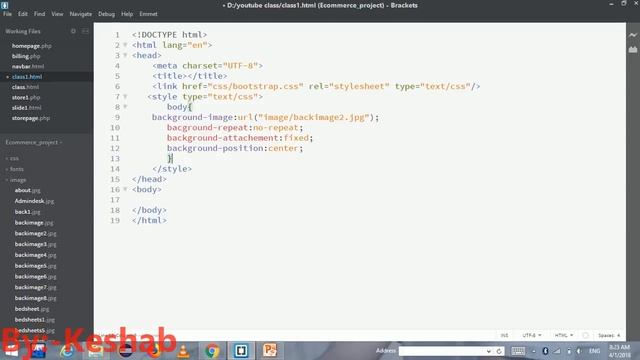Screen dimensions: 640x360
Task: Collapse the html tag fold on line 2
Action: click(x=125, y=45)
